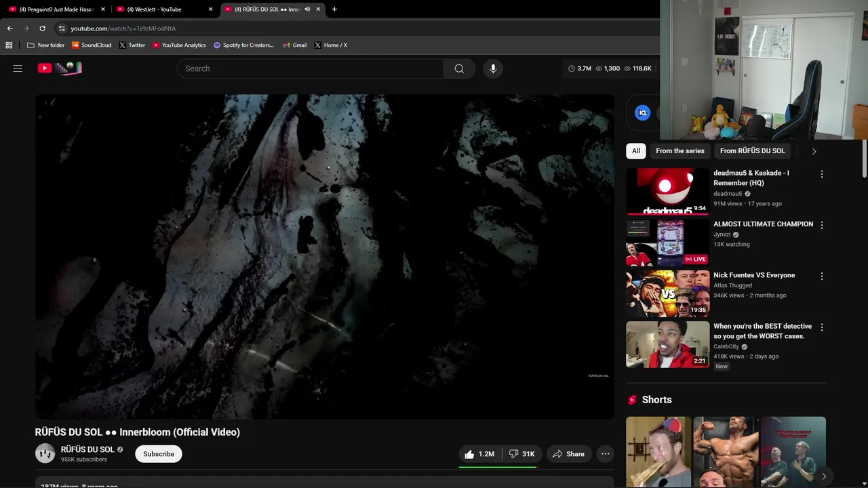The image size is (868, 488).
Task: Show more filter chips with the arrow
Action: coord(814,151)
